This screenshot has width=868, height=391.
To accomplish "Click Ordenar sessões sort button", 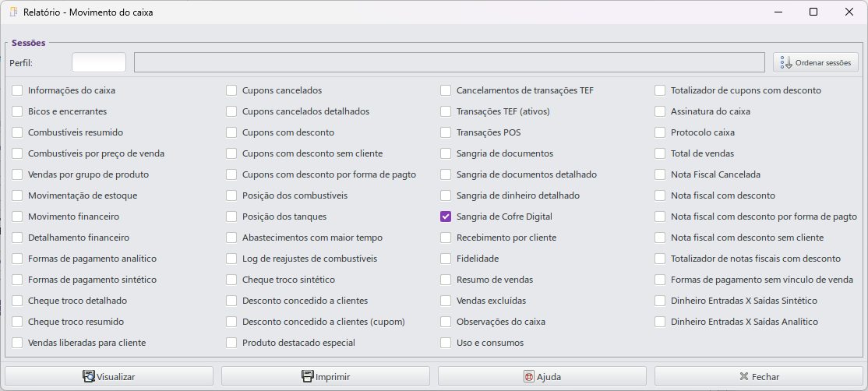I will (x=816, y=62).
